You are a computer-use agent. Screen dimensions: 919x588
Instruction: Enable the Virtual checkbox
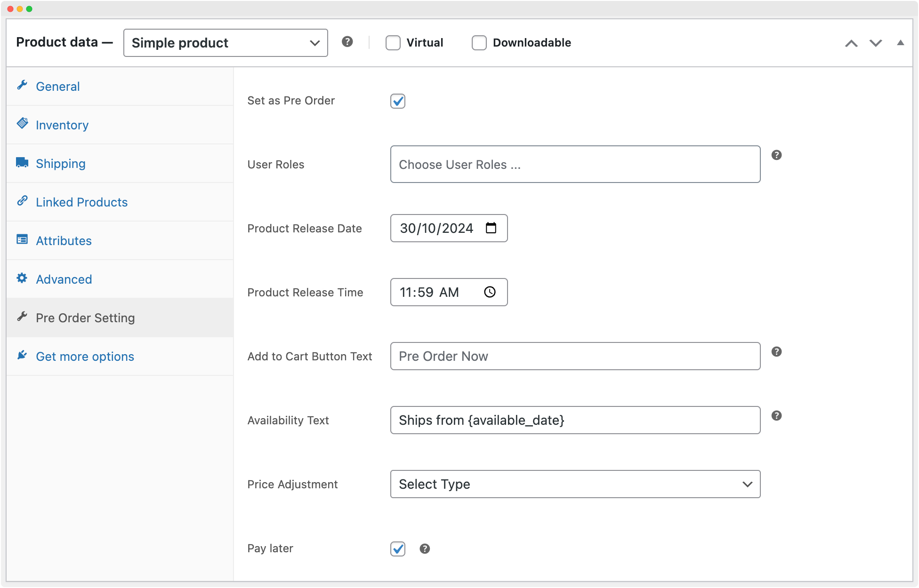pyautogui.click(x=393, y=42)
